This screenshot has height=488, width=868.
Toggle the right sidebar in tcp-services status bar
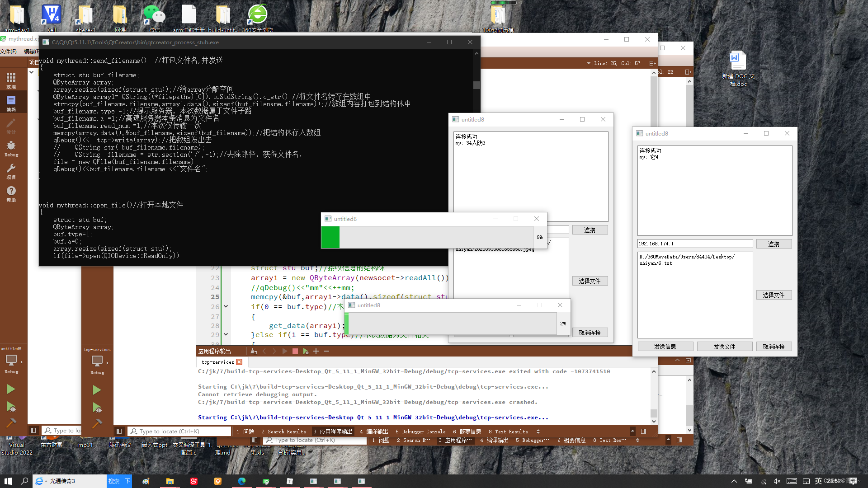643,431
